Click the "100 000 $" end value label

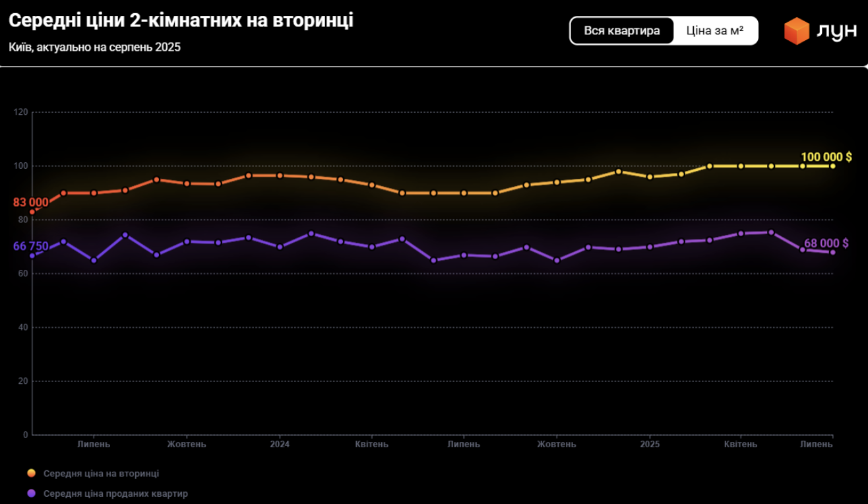coord(826,156)
